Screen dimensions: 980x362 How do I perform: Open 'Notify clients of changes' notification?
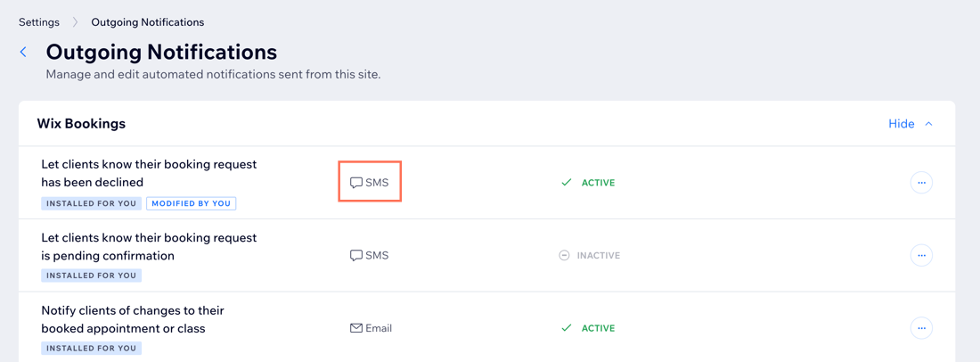coord(133,319)
